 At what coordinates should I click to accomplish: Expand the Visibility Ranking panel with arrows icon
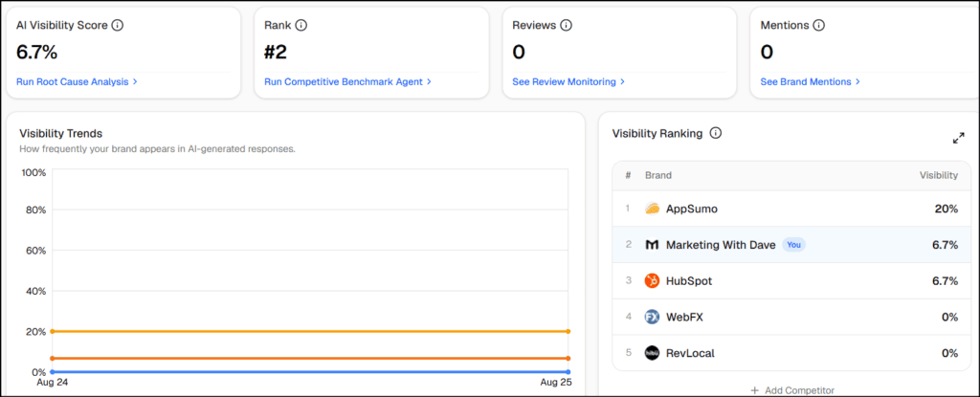pos(958,138)
